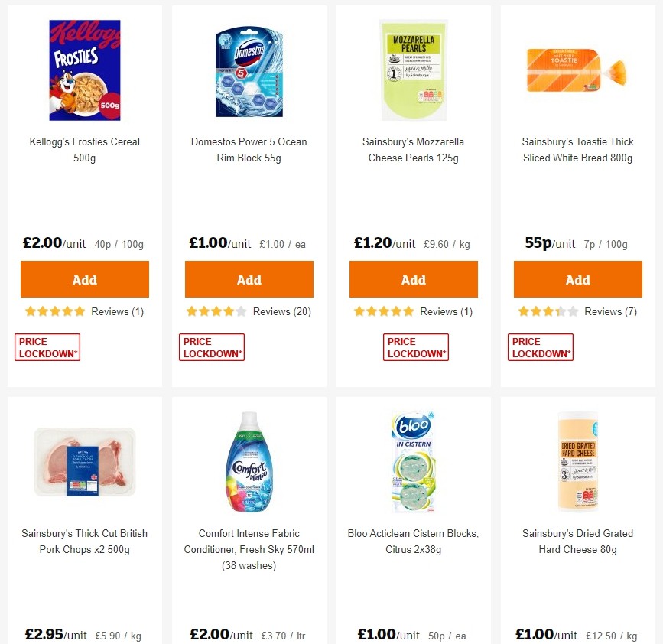Click the Dried Grated Hard Cheese image
The height and width of the screenshot is (644, 663).
point(577,461)
